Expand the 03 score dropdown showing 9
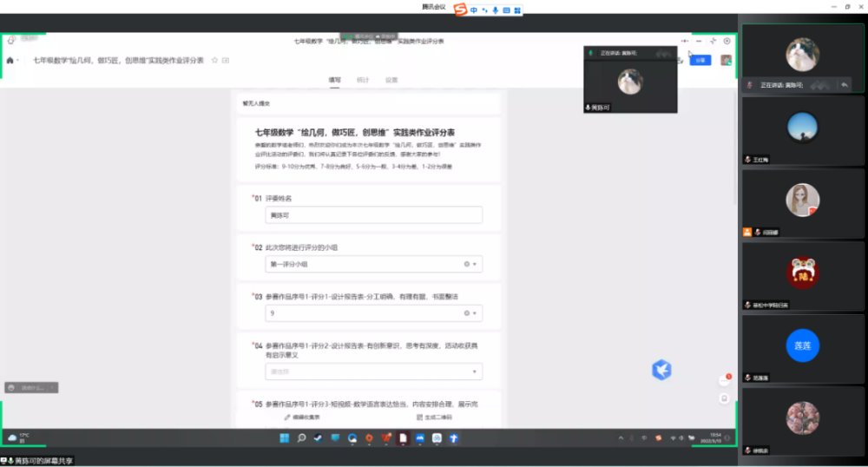The height and width of the screenshot is (467, 868). click(475, 312)
